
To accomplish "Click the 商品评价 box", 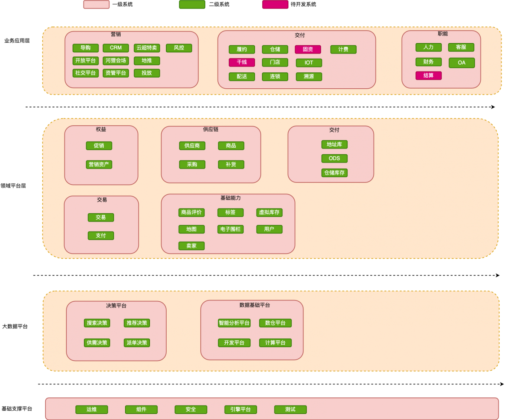I will point(192,213).
